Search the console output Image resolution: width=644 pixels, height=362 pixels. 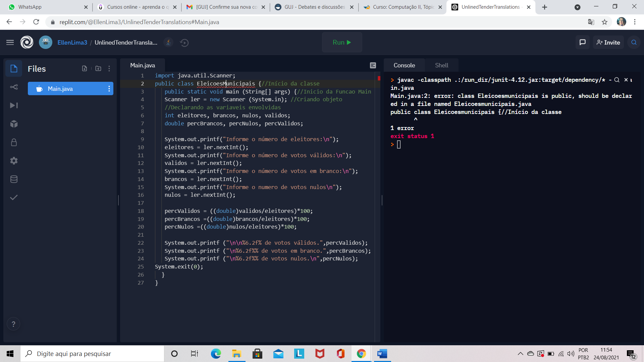pos(617,80)
